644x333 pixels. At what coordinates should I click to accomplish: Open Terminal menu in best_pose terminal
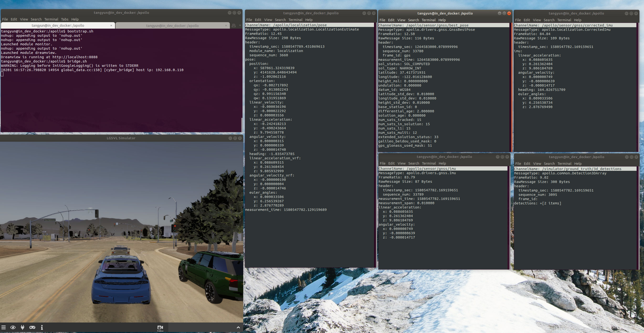click(x=429, y=20)
